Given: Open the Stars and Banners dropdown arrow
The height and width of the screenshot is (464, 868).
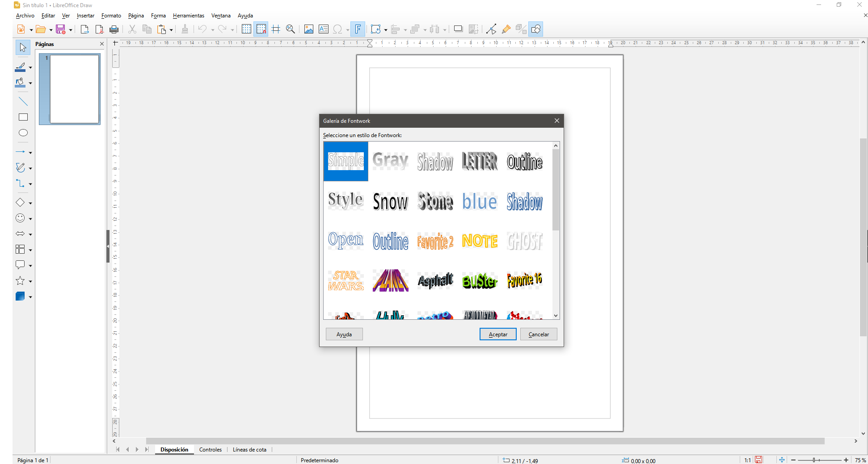Looking at the screenshot, I should coord(30,281).
